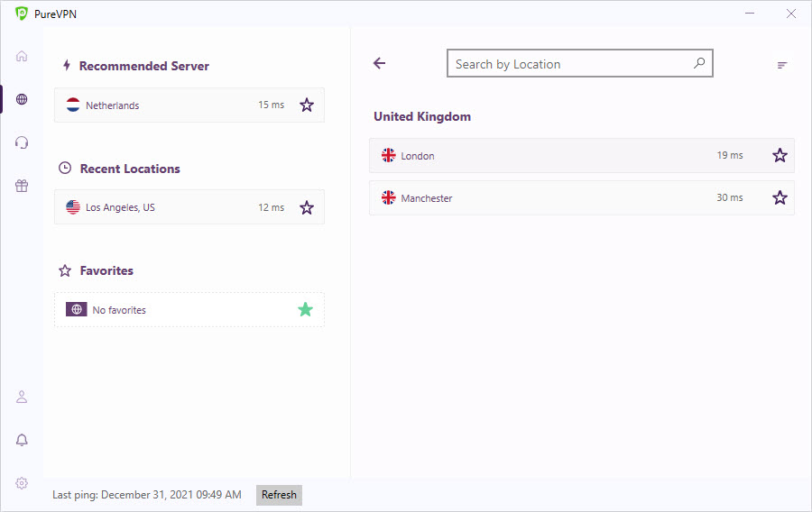Open notifications bell sidebar icon

[x=22, y=440]
